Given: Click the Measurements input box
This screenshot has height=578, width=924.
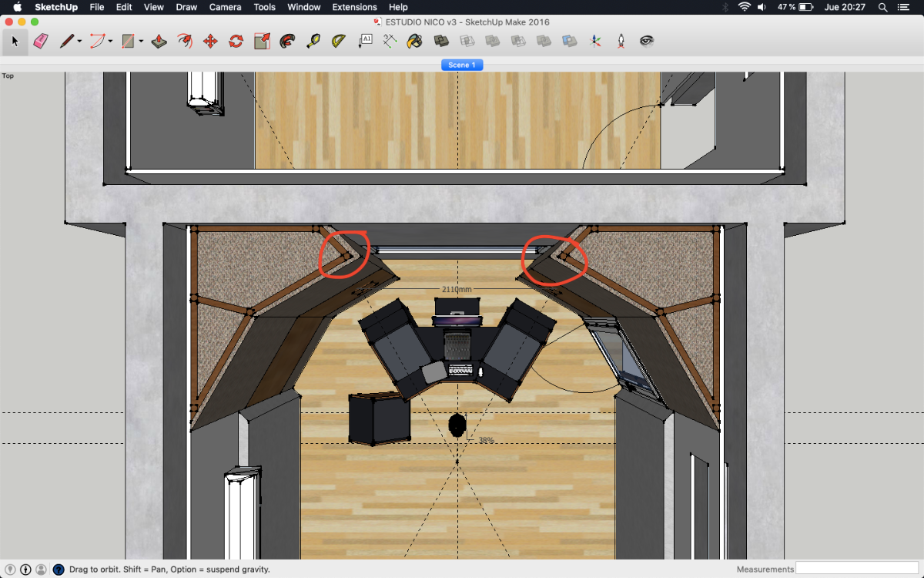Looking at the screenshot, I should [x=856, y=569].
